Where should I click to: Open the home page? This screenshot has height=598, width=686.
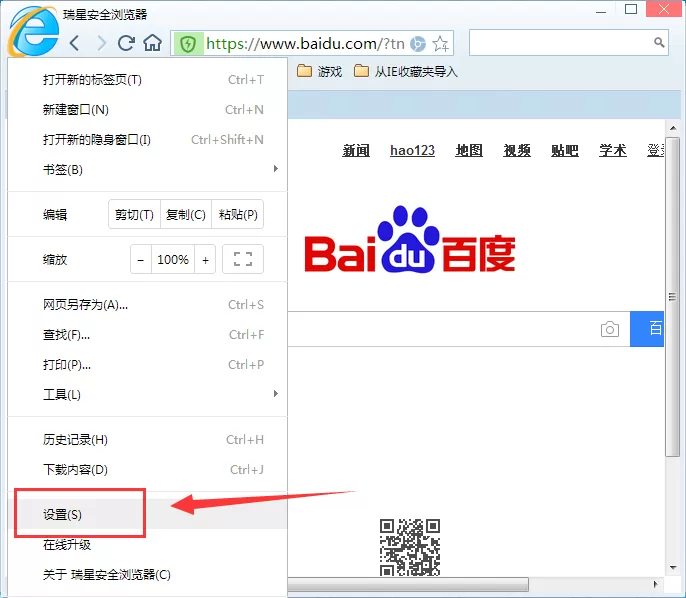153,43
